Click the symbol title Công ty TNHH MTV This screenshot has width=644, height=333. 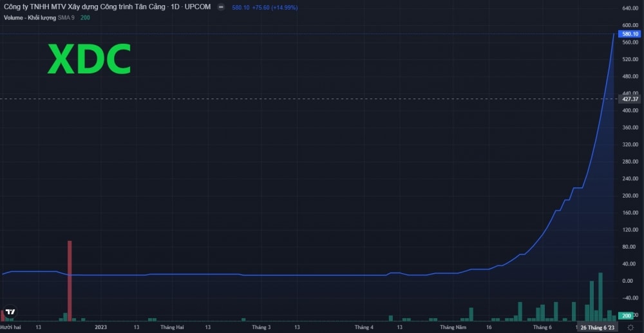pyautogui.click(x=107, y=7)
